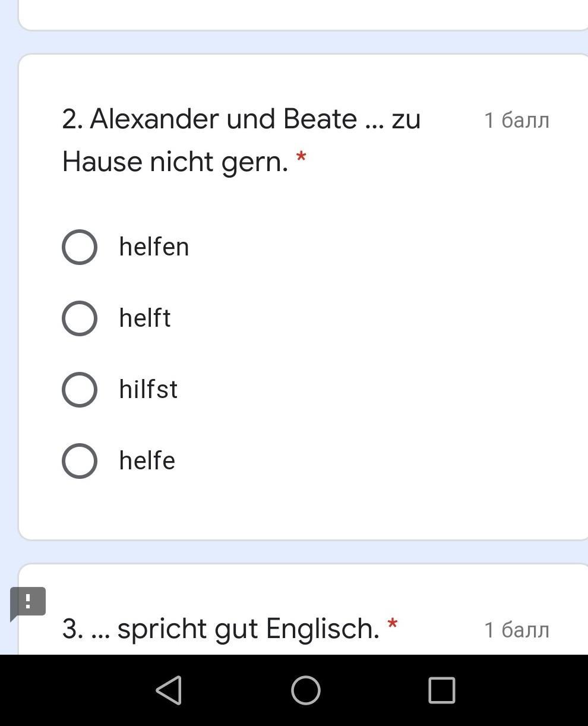
Task: Pick the radio circle beside 'helfe'
Action: coord(80,461)
